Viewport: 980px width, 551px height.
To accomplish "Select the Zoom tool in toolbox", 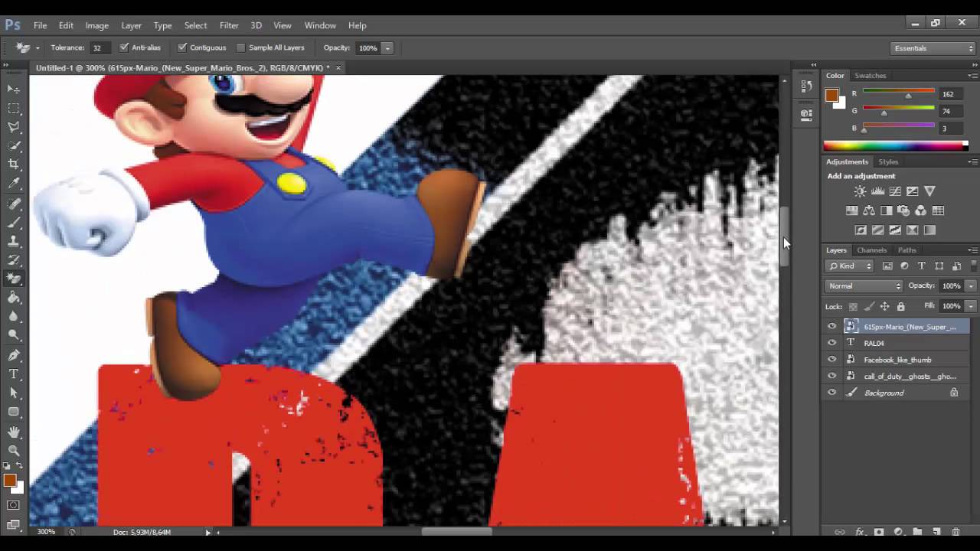I will 14,451.
